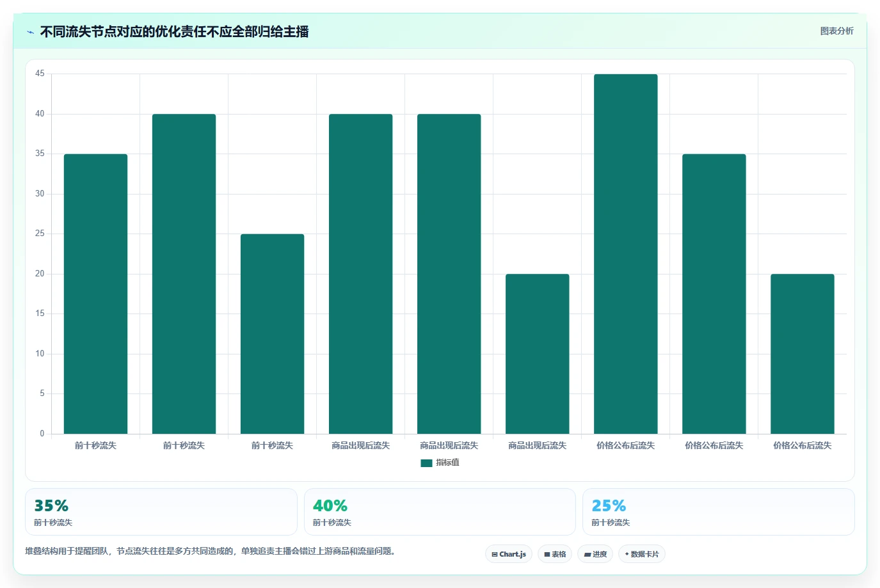The width and height of the screenshot is (880, 588).
Task: Click the 数据卡片 tag
Action: pyautogui.click(x=642, y=554)
